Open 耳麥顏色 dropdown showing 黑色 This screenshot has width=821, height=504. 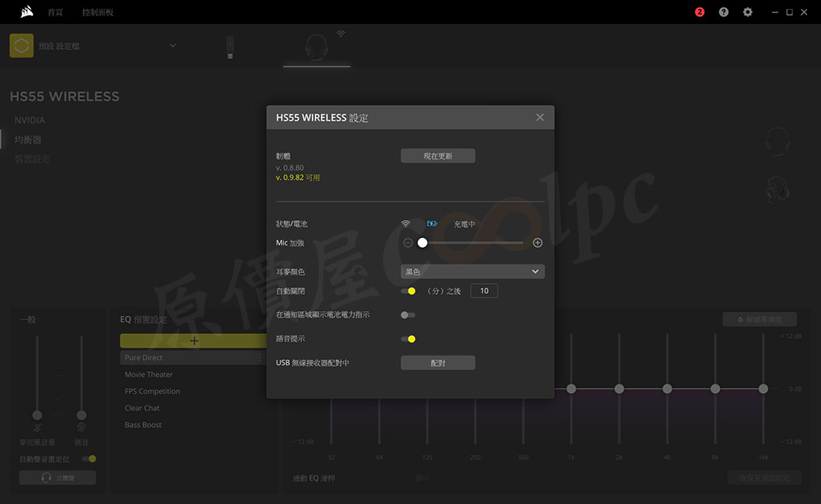[x=473, y=272]
